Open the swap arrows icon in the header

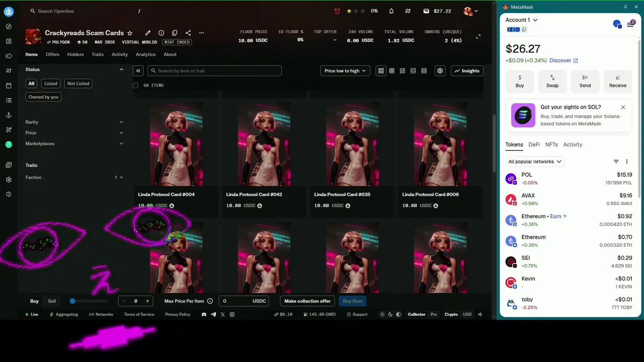tap(408, 11)
